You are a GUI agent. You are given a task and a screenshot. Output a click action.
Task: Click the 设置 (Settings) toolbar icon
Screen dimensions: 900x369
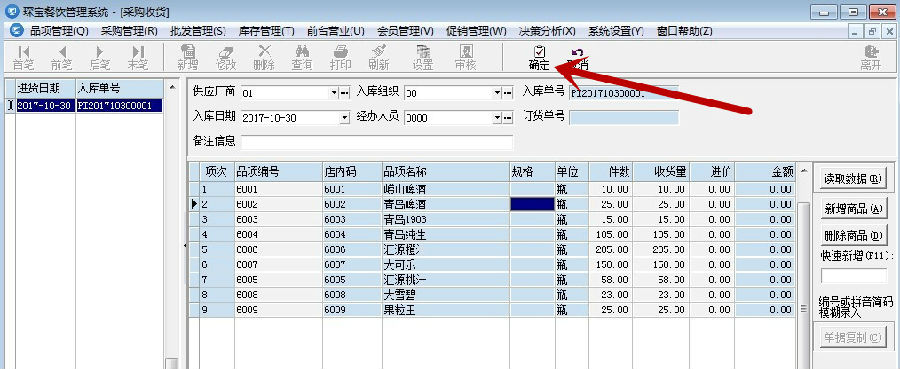pos(423,58)
